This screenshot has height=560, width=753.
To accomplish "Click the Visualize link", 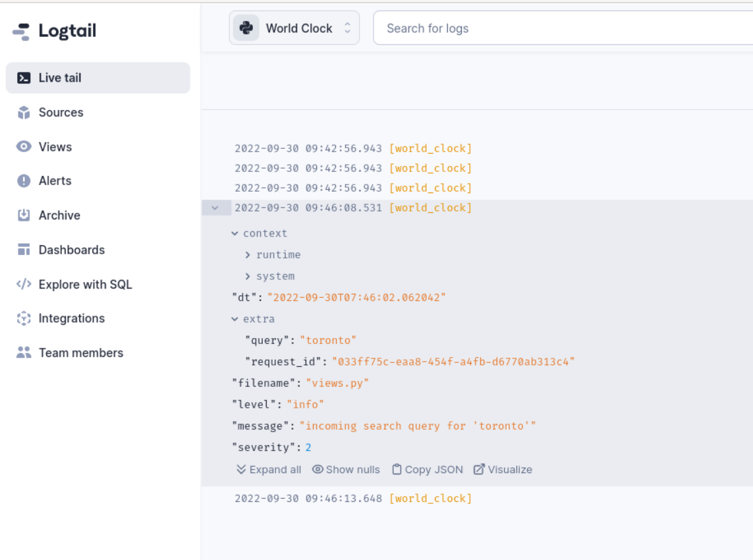I will (x=503, y=470).
